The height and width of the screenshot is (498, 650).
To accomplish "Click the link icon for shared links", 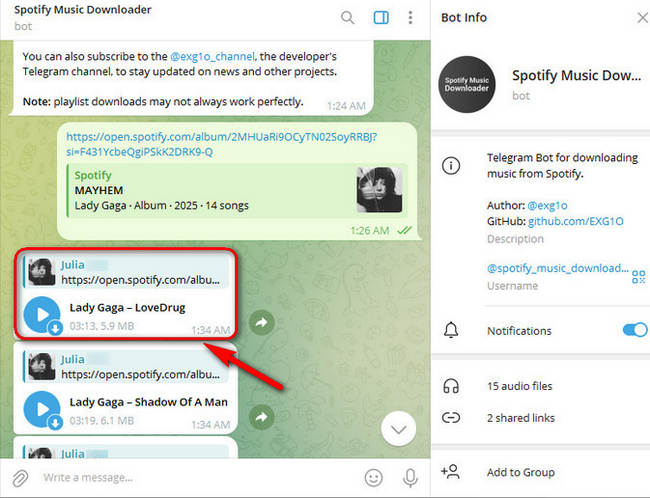I will 451,418.
